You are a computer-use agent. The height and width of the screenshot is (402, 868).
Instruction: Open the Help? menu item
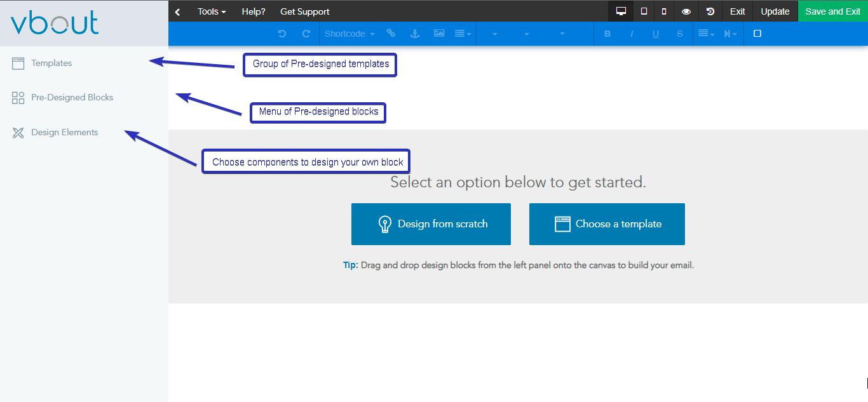(254, 11)
